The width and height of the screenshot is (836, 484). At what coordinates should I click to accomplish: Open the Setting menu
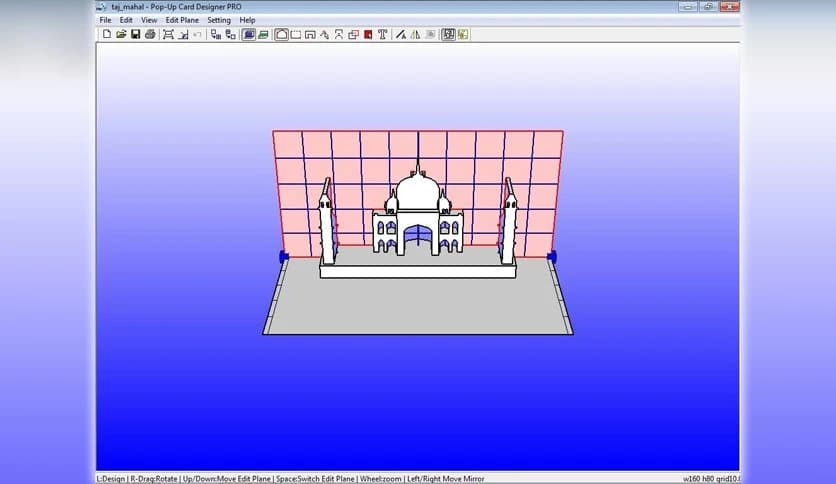click(219, 20)
